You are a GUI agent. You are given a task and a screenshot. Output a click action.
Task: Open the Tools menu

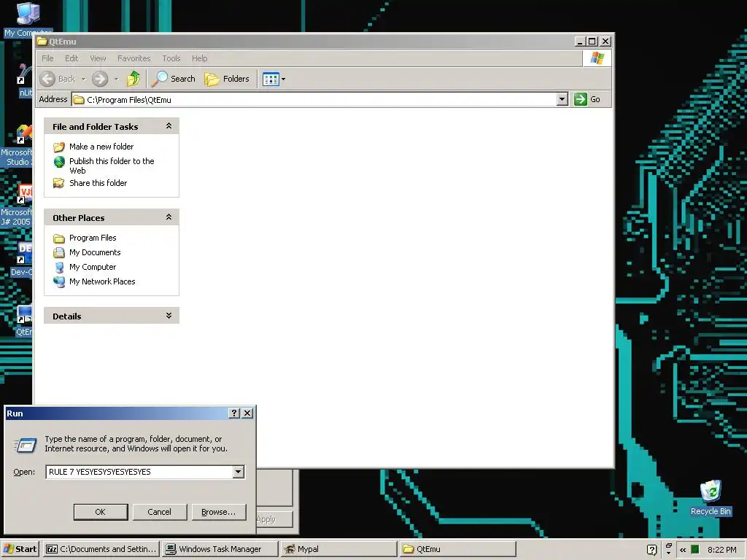(171, 58)
